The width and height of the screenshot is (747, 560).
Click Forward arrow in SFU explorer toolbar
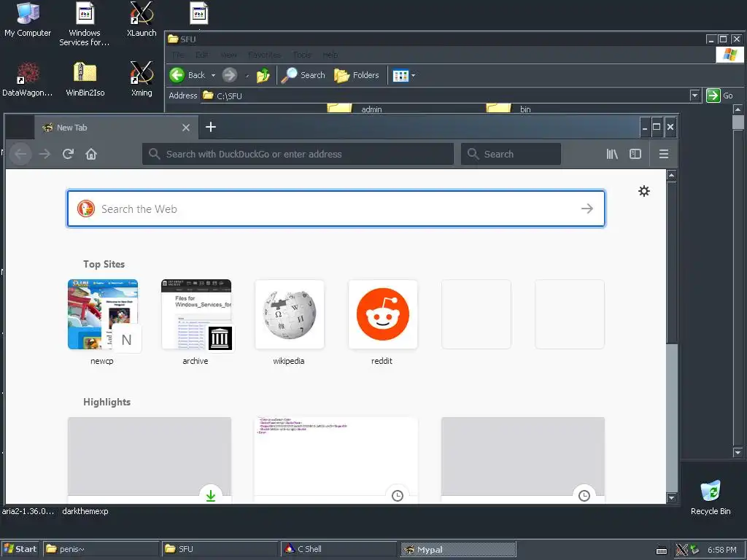pyautogui.click(x=230, y=75)
